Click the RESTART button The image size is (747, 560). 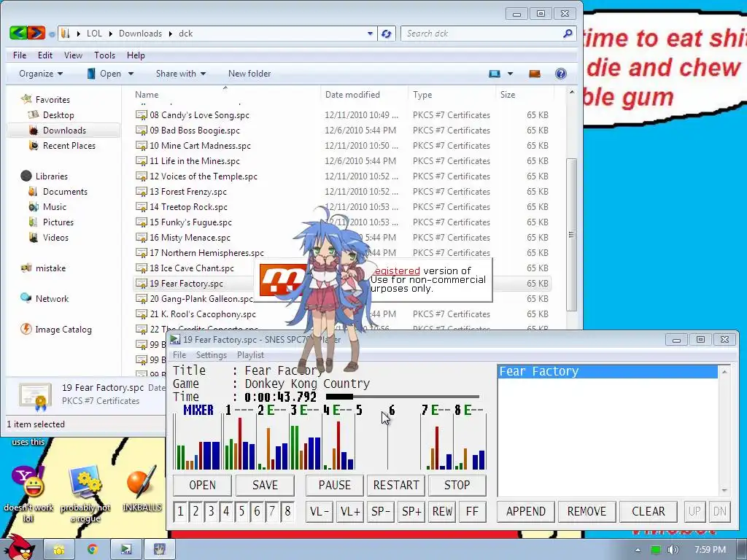(396, 485)
